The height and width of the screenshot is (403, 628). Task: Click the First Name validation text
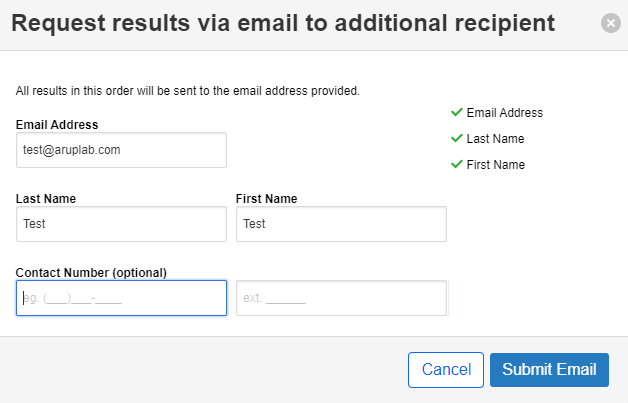point(495,165)
